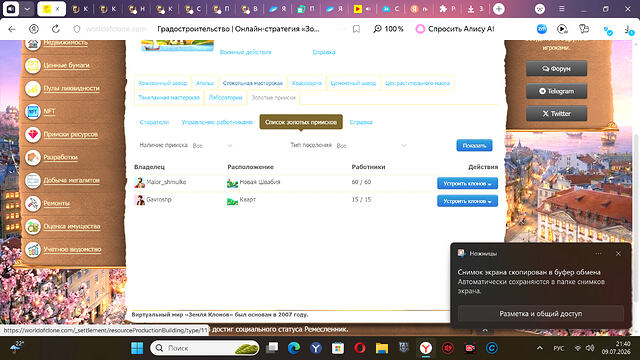Open Opera from the Windows taskbar
This screenshot has height=360, width=640.
click(x=360, y=348)
